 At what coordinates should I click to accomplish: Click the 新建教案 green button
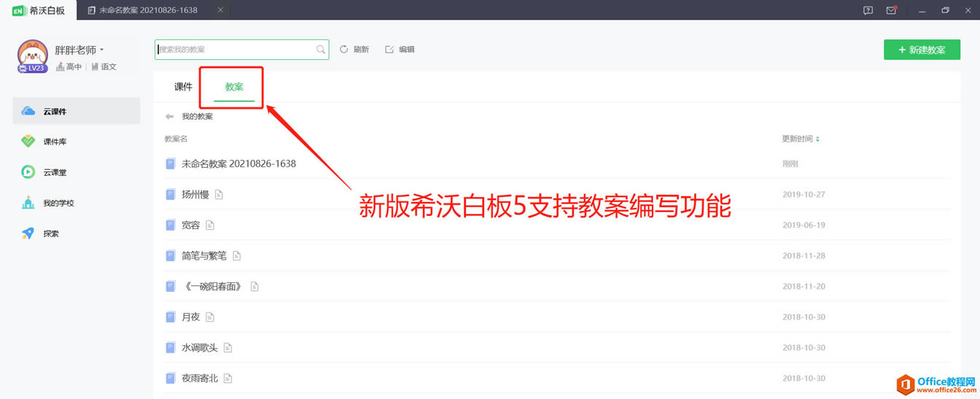point(922,50)
